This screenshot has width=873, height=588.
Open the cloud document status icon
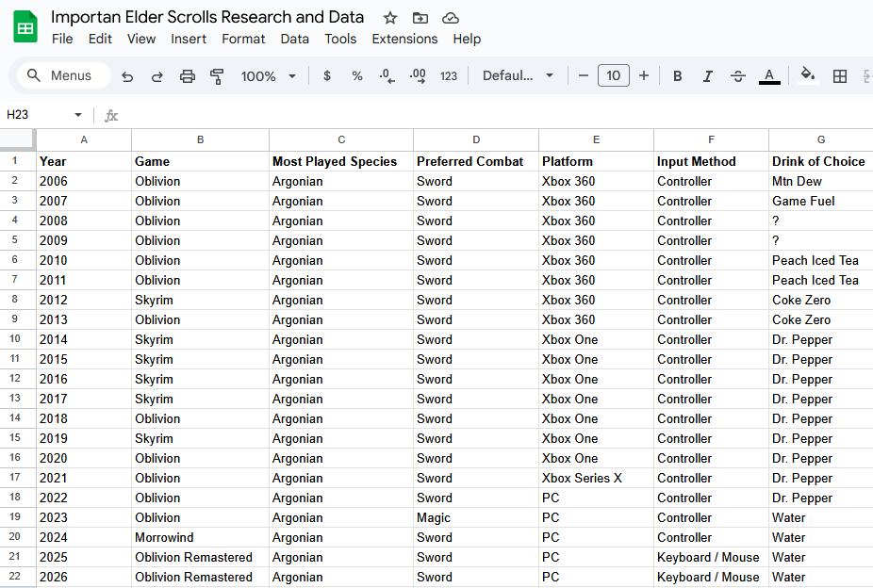pyautogui.click(x=451, y=18)
